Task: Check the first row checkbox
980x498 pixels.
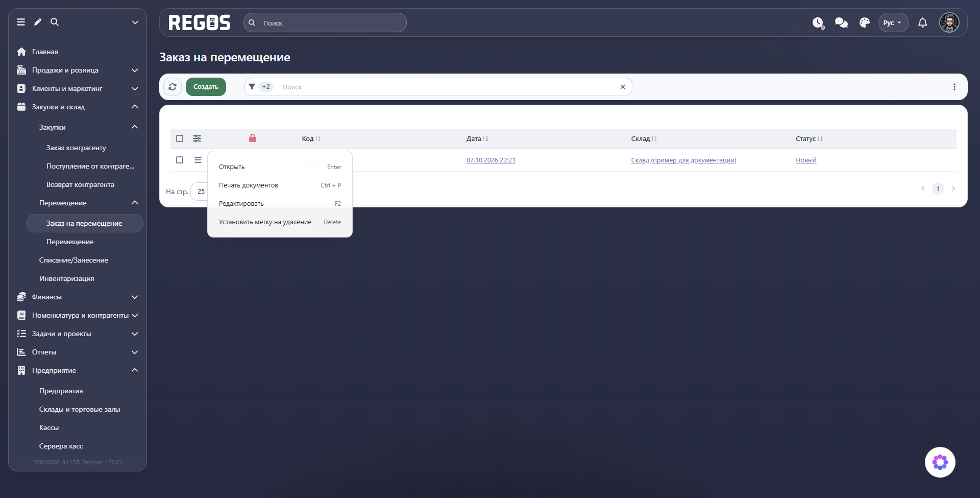Action: (x=180, y=160)
